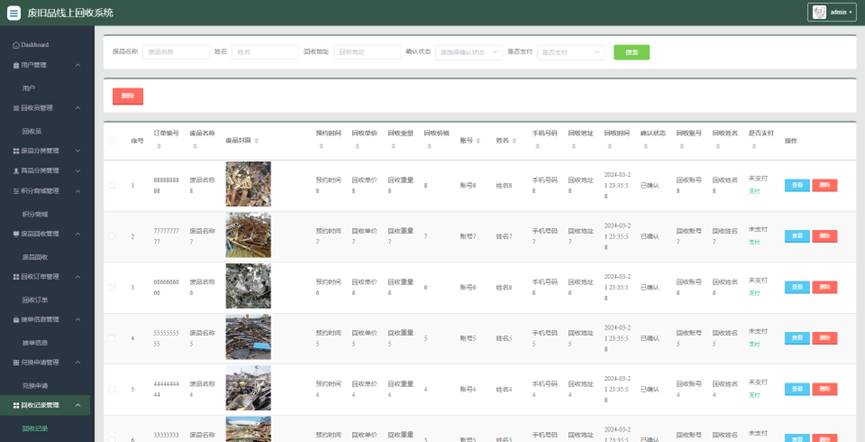Sort by 手机号码 column arrows
Screen dimensions: 865x442
537,146
